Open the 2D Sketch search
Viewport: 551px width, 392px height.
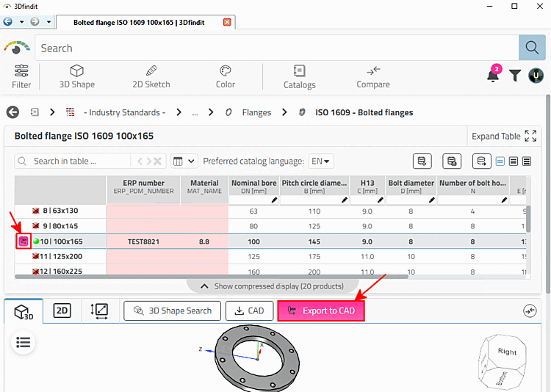pyautogui.click(x=151, y=76)
